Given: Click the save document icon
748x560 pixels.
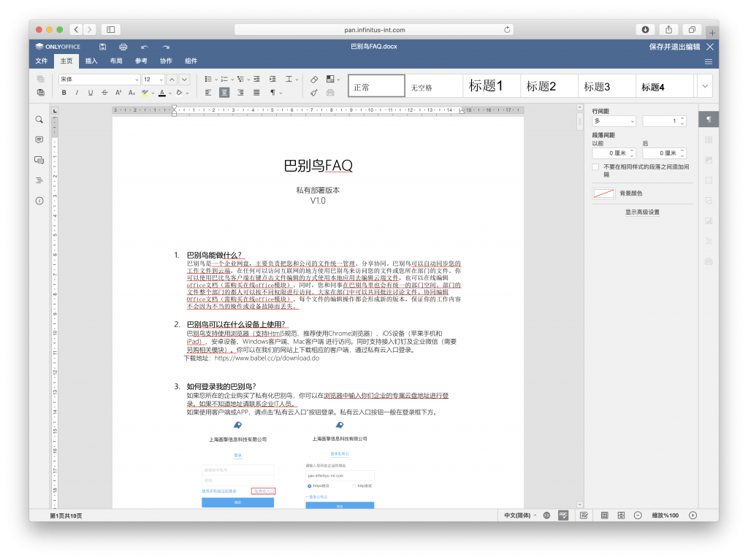Looking at the screenshot, I should [102, 47].
